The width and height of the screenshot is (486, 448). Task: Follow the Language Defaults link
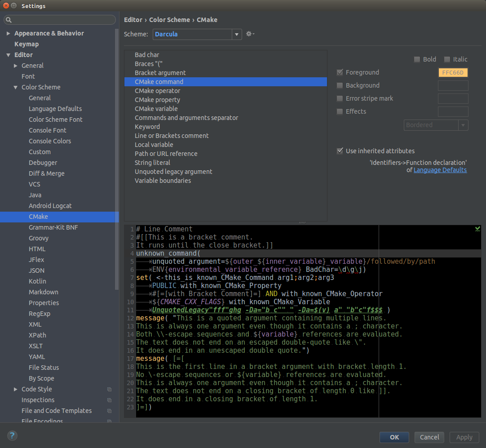[440, 170]
